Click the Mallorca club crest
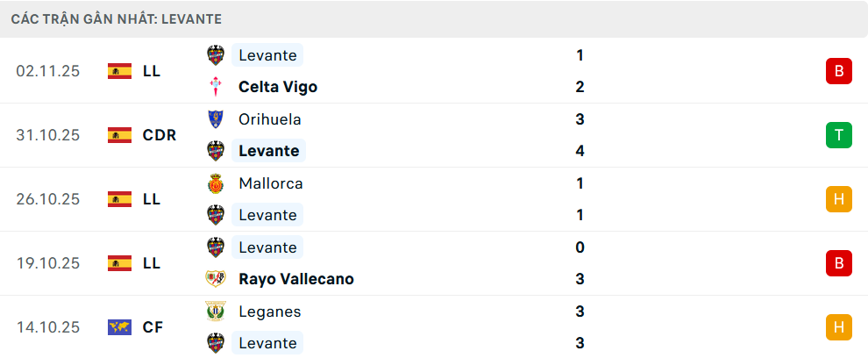This screenshot has width=868, height=358. click(215, 183)
